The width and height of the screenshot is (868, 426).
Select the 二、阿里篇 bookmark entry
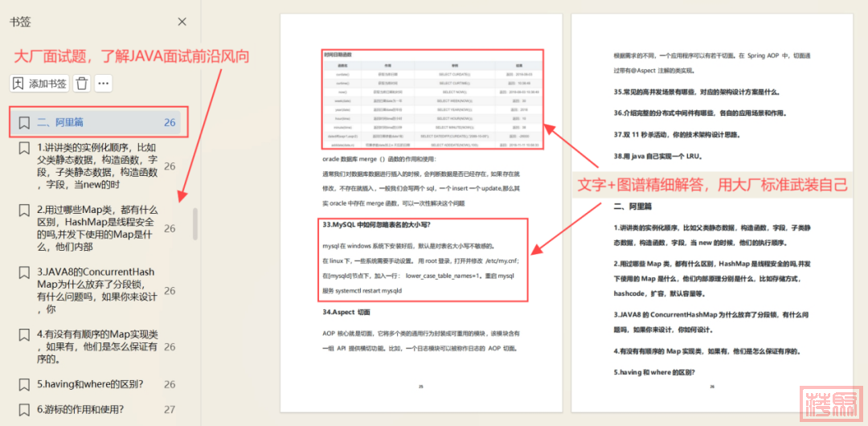tap(88, 123)
